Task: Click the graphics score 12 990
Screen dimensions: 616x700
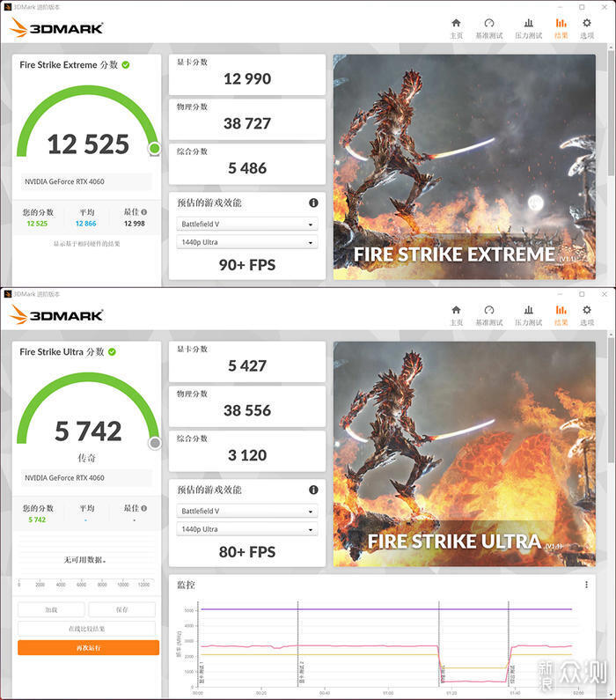Action: tap(247, 78)
